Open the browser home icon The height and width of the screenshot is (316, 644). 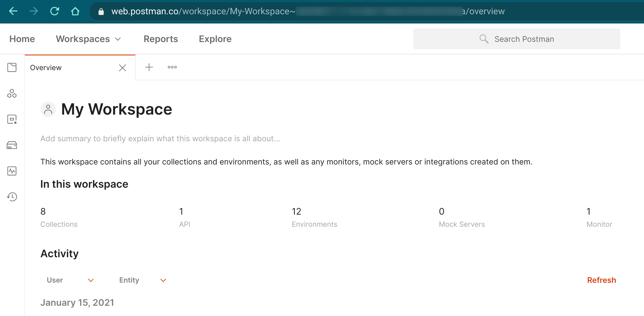pyautogui.click(x=75, y=11)
